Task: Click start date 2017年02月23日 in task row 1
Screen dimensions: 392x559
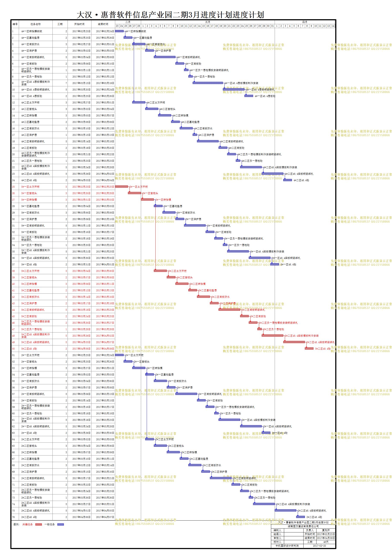Action: pos(81,31)
